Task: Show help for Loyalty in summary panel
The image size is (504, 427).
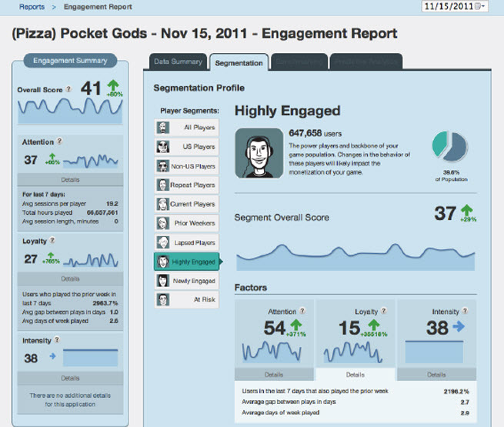Action: 52,240
